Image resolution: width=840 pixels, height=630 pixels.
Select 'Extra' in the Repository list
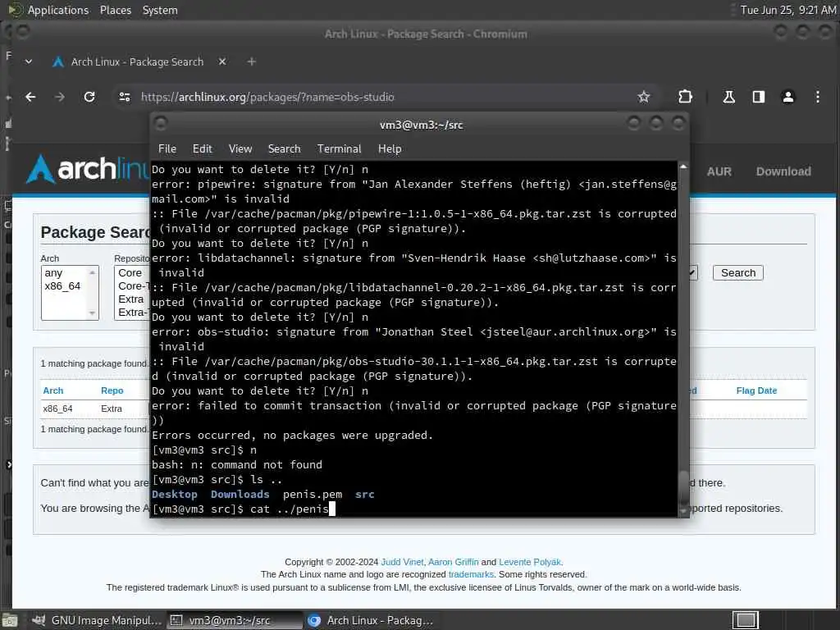coord(131,299)
